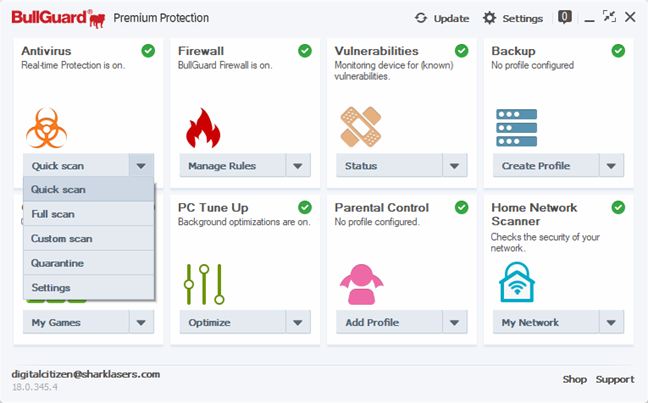Open the Settings gear icon
The image size is (648, 403).
pyautogui.click(x=489, y=18)
